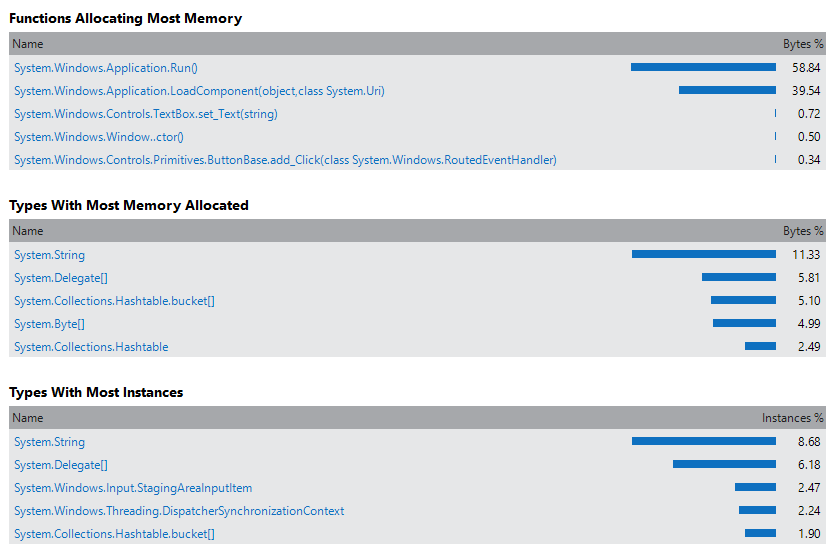Click Bytes % header in the Functions Allocating table
The image size is (837, 557).
tap(803, 44)
